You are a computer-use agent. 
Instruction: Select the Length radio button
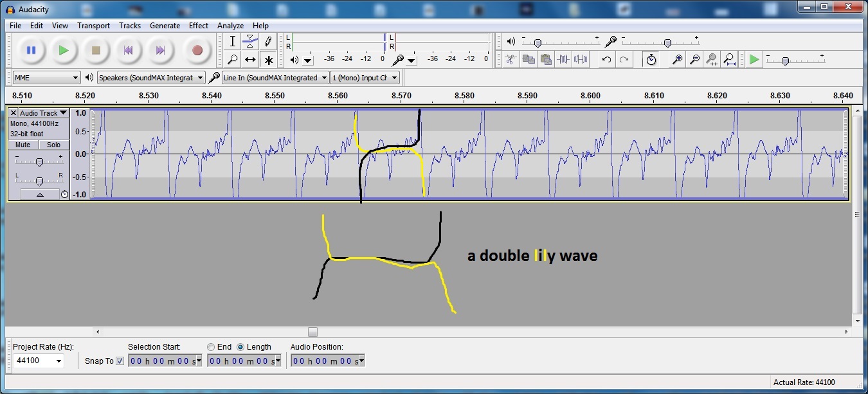[x=240, y=347]
